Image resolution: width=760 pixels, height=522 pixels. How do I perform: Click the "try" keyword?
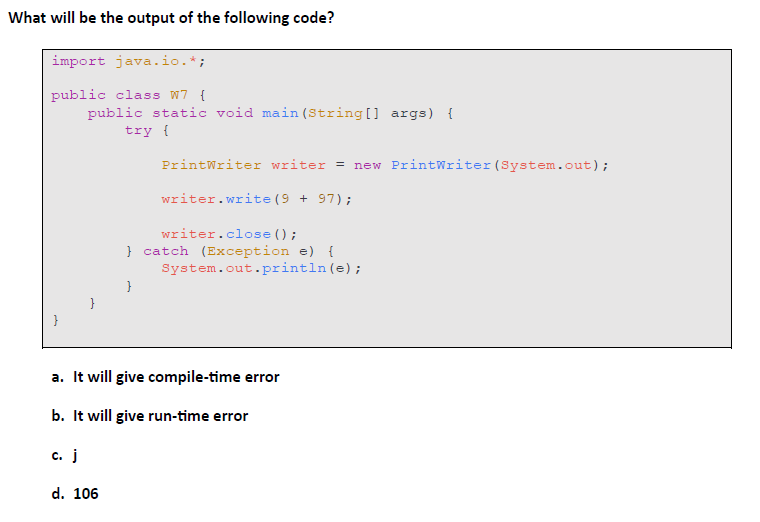click(138, 131)
